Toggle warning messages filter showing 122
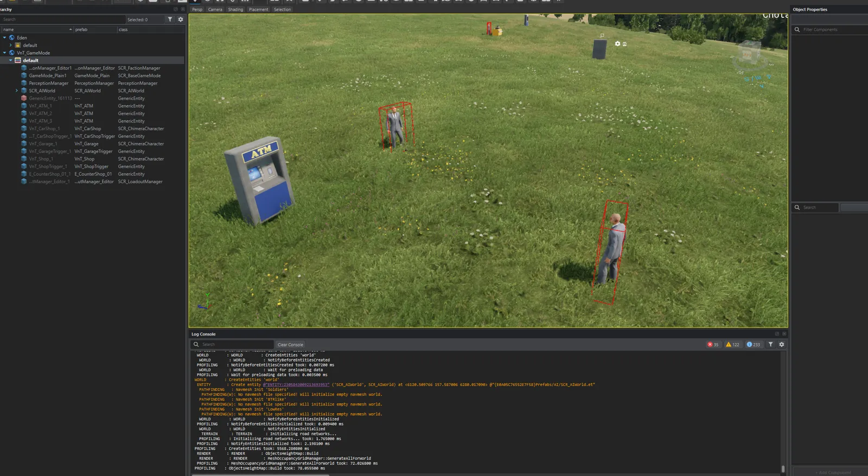The height and width of the screenshot is (476, 868). coord(732,344)
